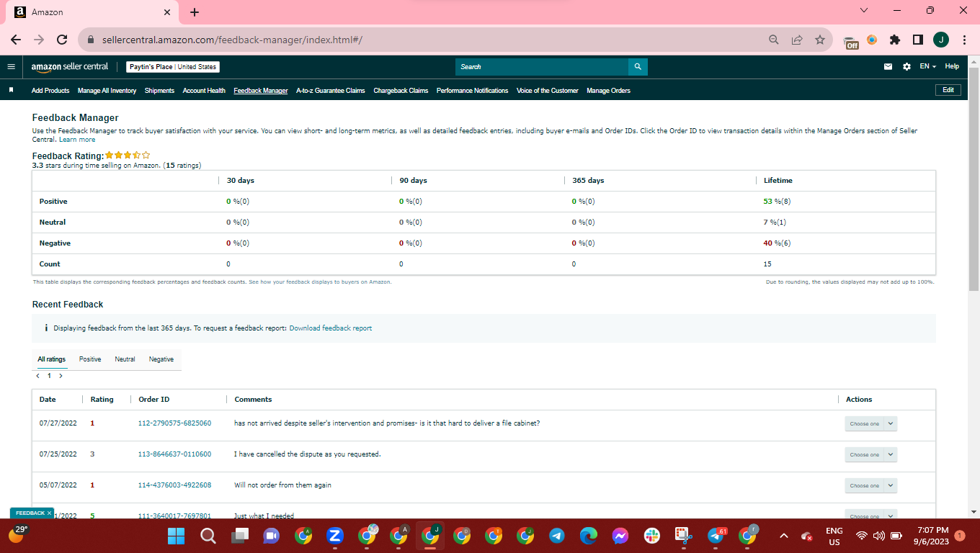Click the page scrollbar down arrow
Viewport: 980px width, 553px height.
(x=974, y=512)
